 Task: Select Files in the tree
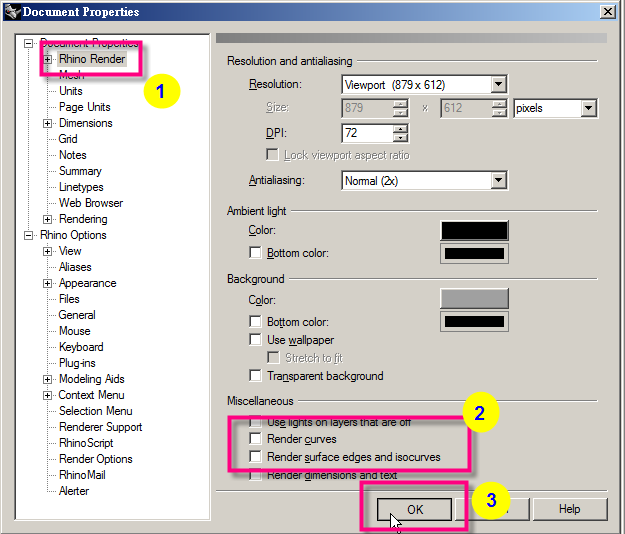69,299
